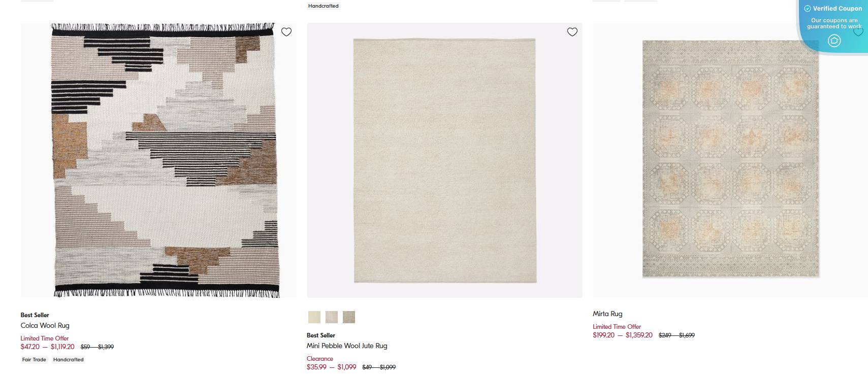This screenshot has width=868, height=375.
Task: Open the Mirta Rug product page
Action: click(x=608, y=314)
